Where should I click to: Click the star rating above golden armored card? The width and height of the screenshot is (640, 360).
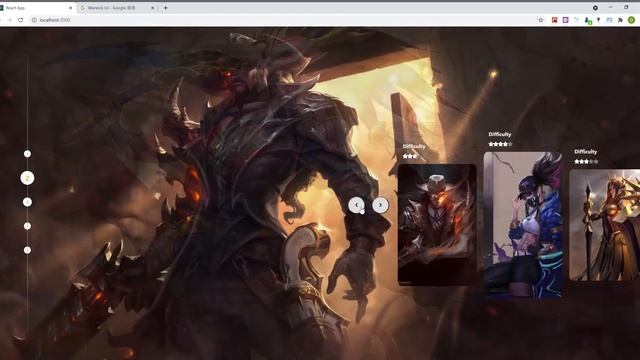pos(586,162)
